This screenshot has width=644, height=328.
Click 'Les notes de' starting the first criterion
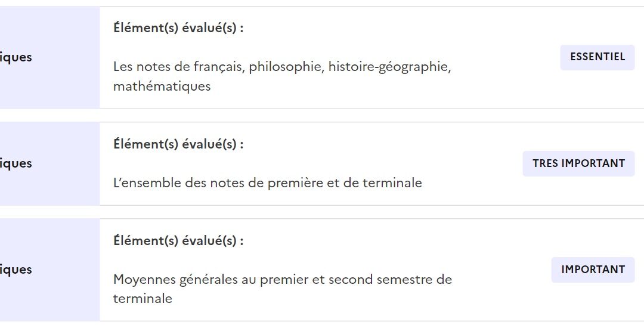point(151,67)
